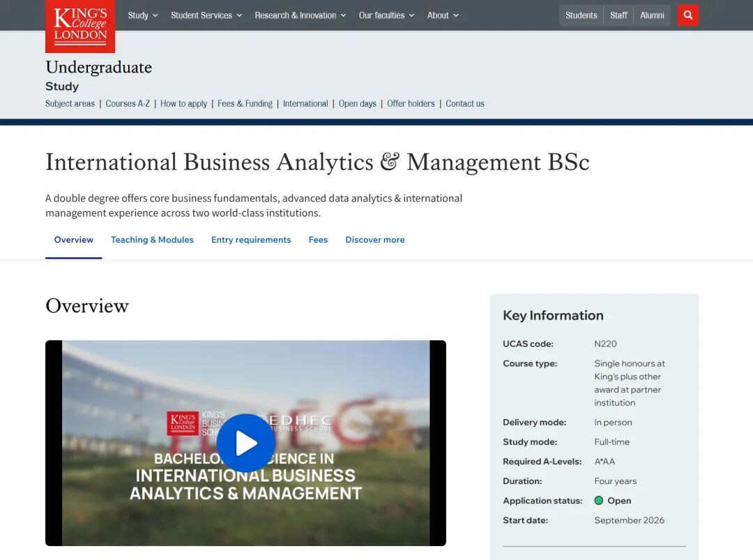Viewport: 753px width, 560px height.
Task: View Fees & Funding information
Action: pyautogui.click(x=245, y=104)
